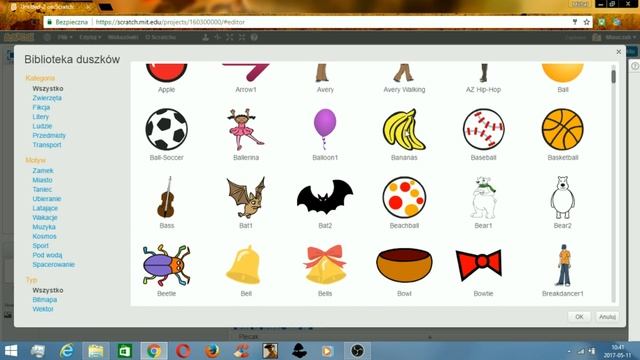The image size is (640, 360).
Task: Show the Spacerowanie theme
Action: pyautogui.click(x=53, y=264)
